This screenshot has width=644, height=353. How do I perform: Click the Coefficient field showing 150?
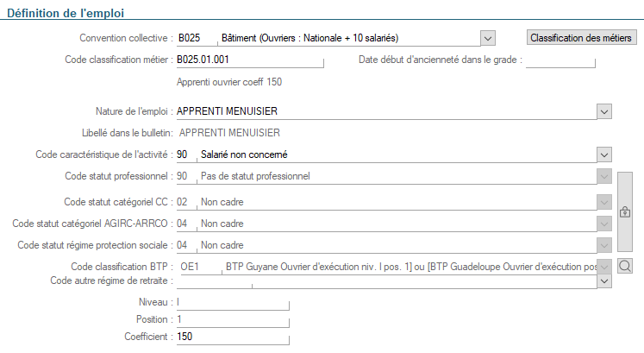(x=233, y=337)
